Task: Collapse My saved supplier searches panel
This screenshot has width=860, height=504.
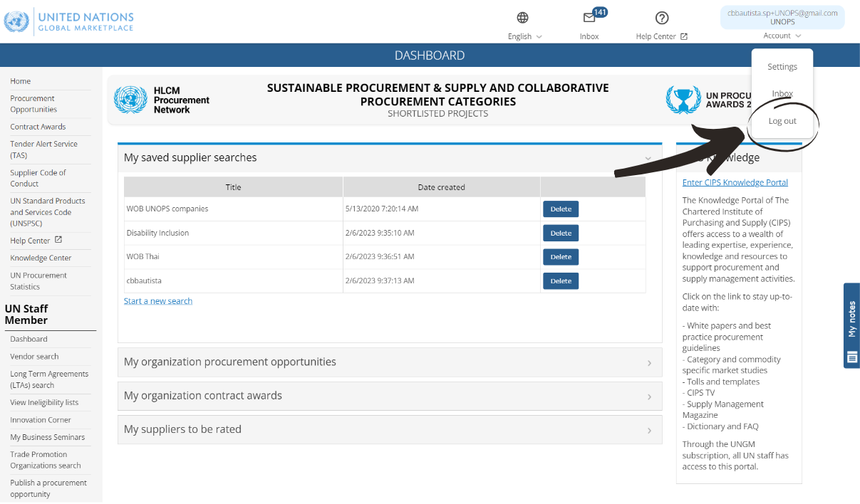Action: click(648, 159)
